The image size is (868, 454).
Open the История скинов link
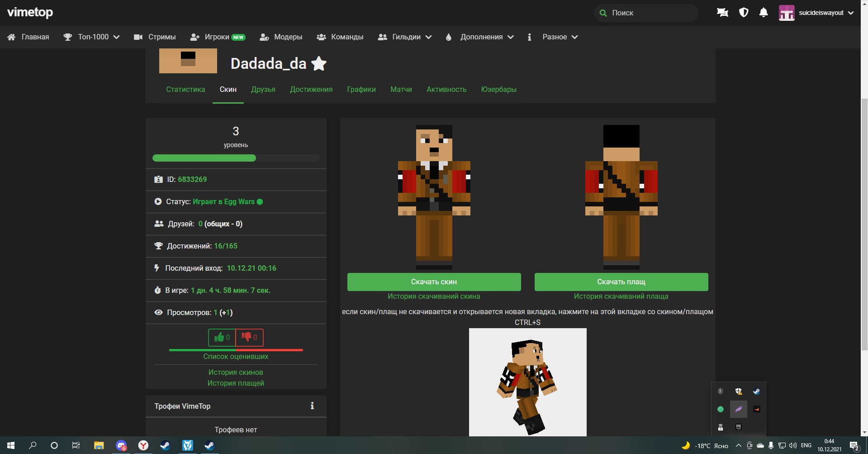pyautogui.click(x=236, y=372)
